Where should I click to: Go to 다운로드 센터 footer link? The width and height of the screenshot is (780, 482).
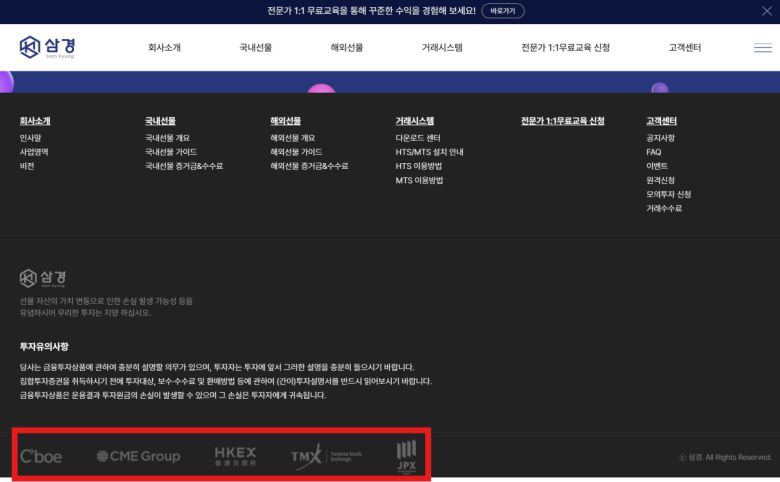(417, 138)
